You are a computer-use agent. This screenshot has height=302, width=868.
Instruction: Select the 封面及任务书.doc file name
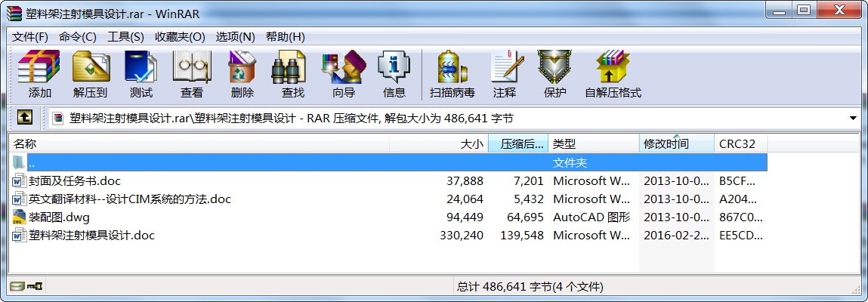(x=75, y=181)
